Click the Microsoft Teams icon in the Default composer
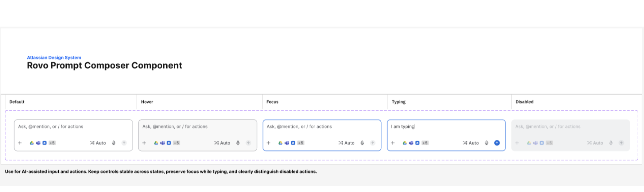This screenshot has width=644, height=192. tap(38, 143)
